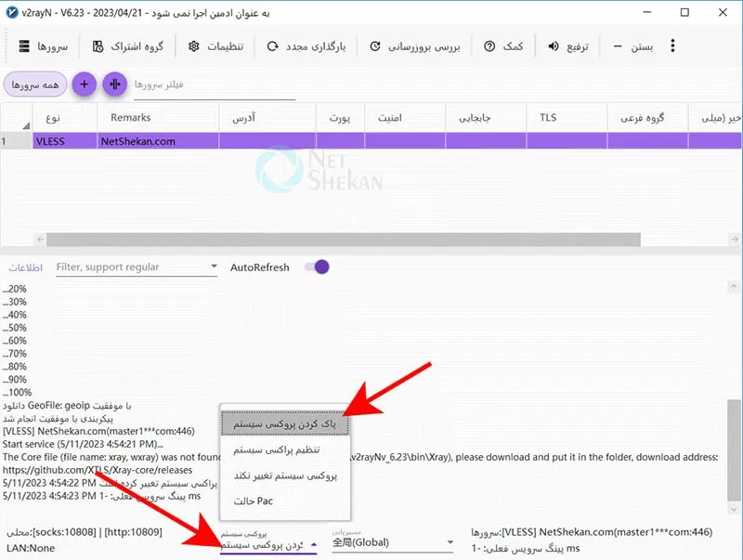Sort by the امنیت column header

(405, 118)
